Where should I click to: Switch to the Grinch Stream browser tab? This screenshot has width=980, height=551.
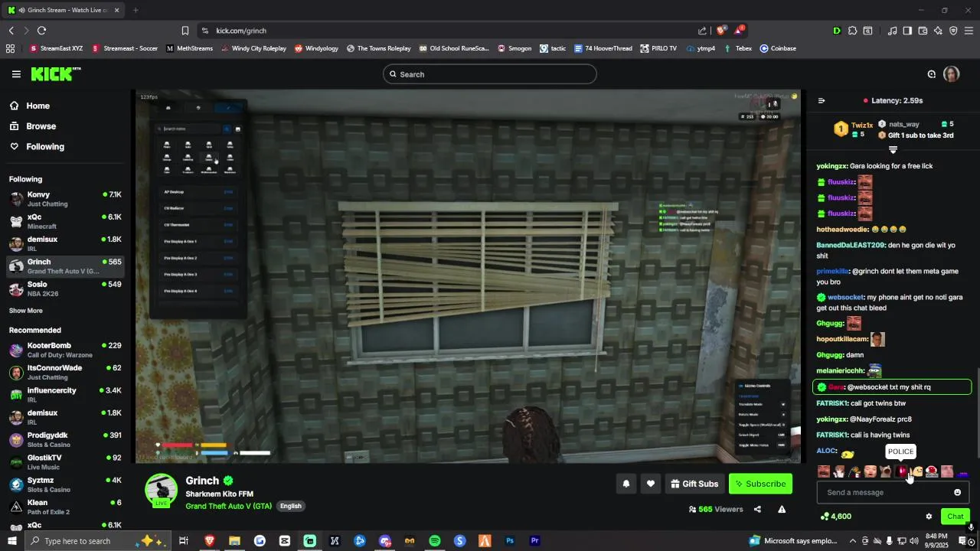pyautogui.click(x=64, y=10)
